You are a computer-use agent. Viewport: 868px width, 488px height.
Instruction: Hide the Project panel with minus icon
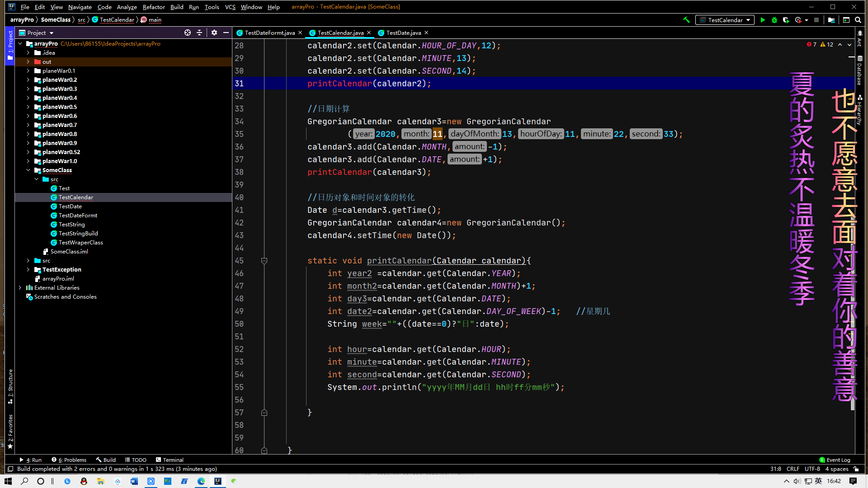point(226,33)
